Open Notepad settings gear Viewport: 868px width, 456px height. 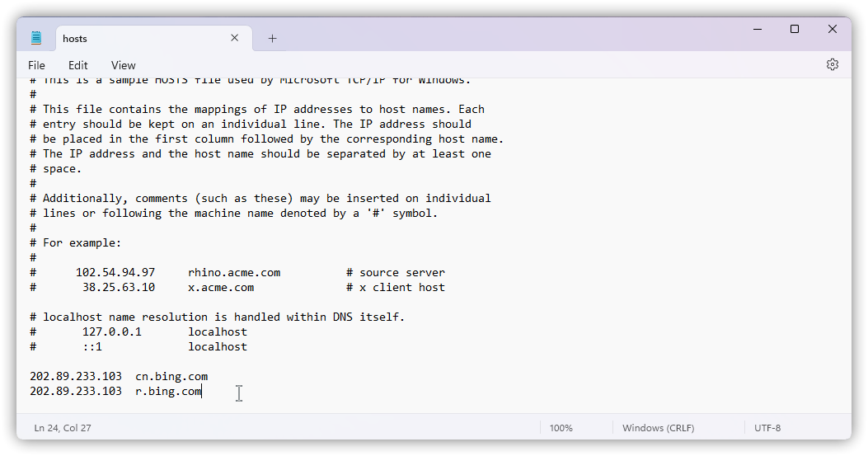pyautogui.click(x=832, y=65)
